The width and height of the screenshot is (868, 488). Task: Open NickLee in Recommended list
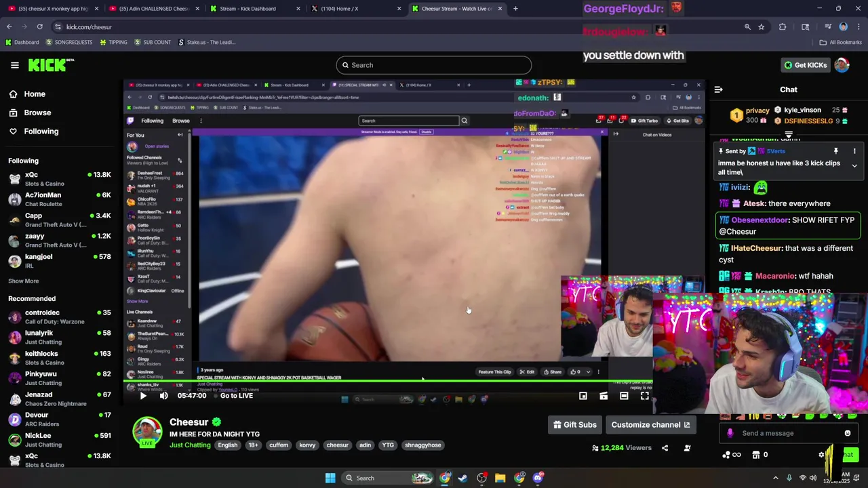(59, 439)
